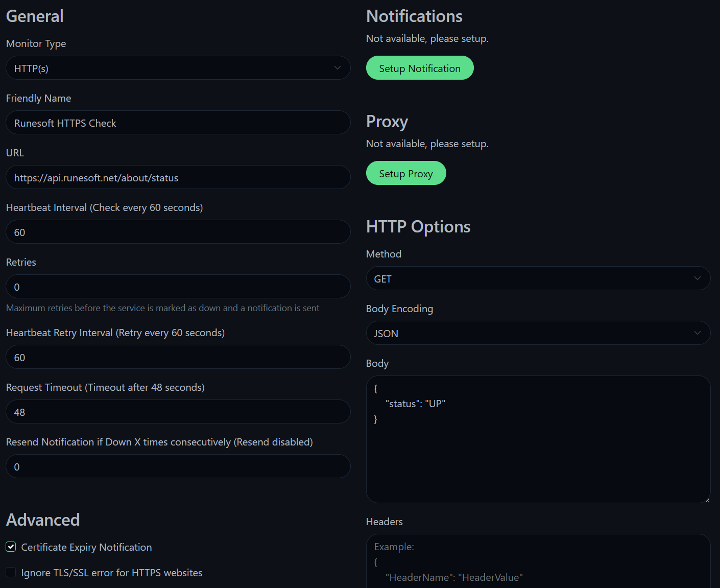
Task: Click the Setup Notification button
Action: coord(419,67)
